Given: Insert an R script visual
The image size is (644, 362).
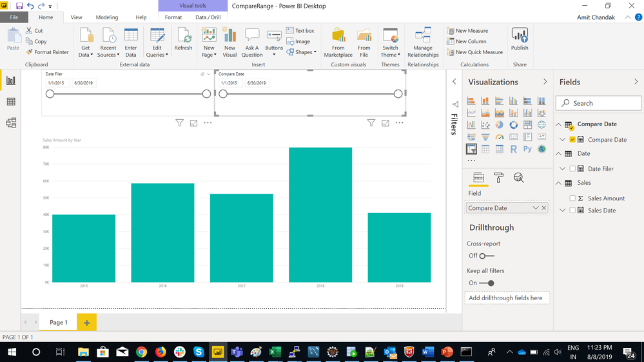Looking at the screenshot, I should pos(513,149).
